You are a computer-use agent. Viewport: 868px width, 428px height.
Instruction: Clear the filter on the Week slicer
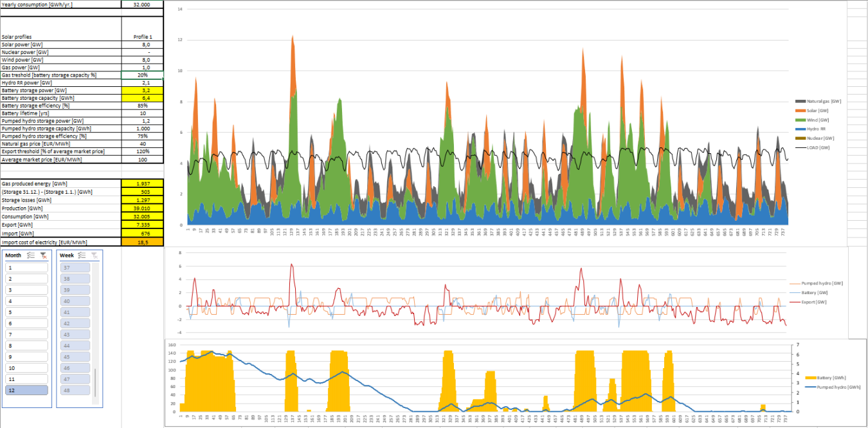tap(95, 256)
